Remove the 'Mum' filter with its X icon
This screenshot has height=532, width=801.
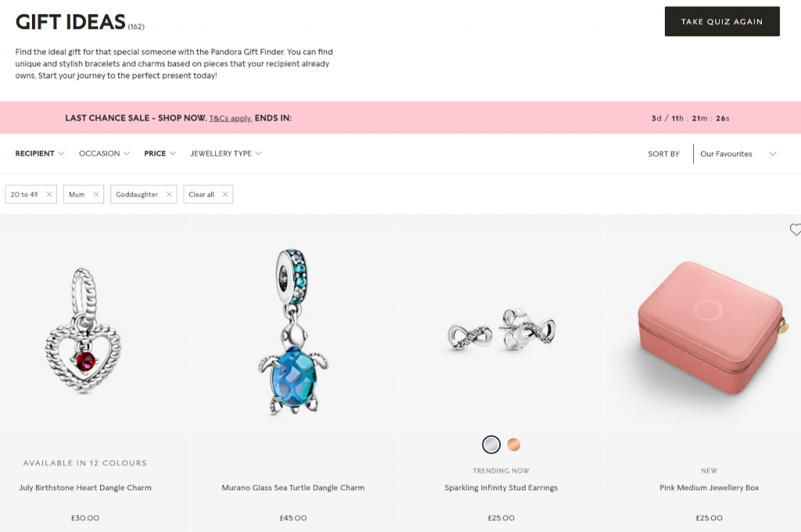coord(96,194)
